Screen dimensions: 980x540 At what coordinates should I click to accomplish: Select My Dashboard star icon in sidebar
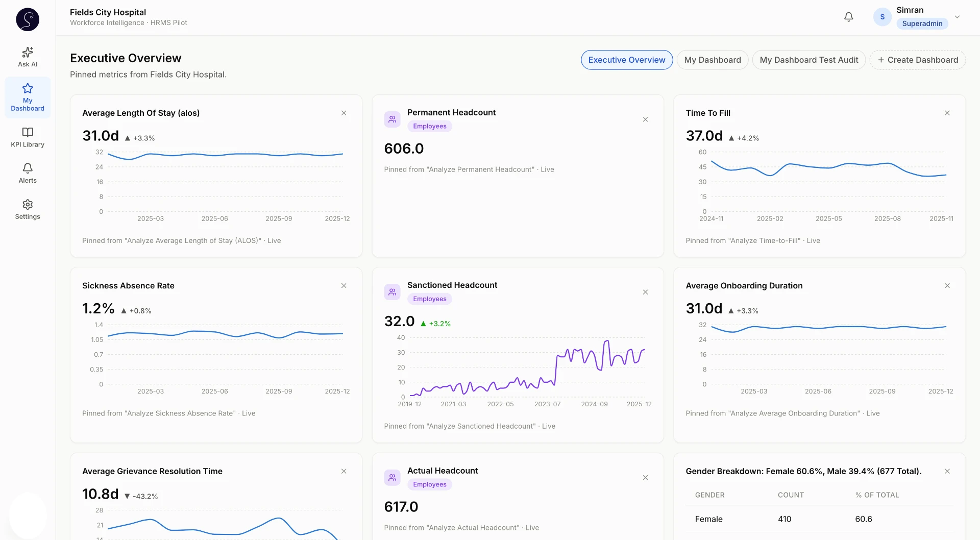28,88
